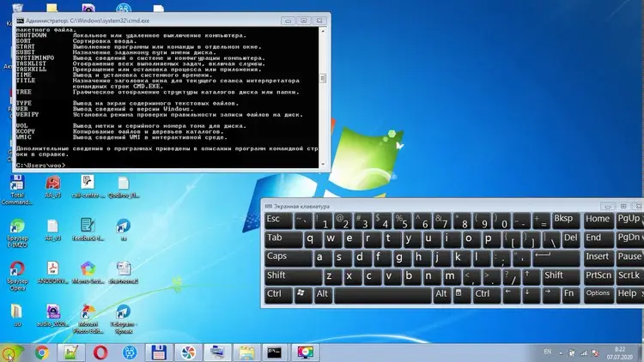Open the ANDIJON PDF file icon
Viewport: 644px width, 362px height.
click(52, 273)
